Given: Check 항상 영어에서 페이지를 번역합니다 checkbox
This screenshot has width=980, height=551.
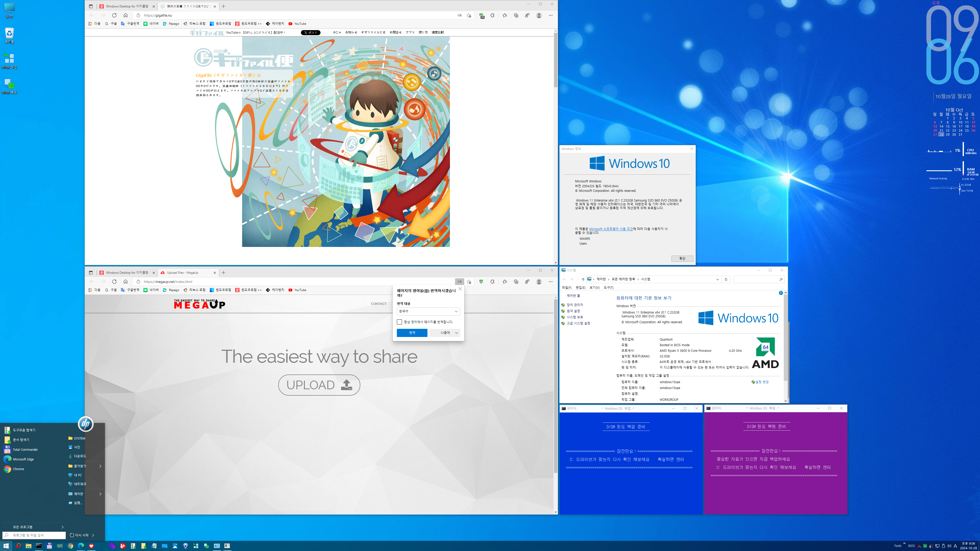Looking at the screenshot, I should [x=399, y=322].
